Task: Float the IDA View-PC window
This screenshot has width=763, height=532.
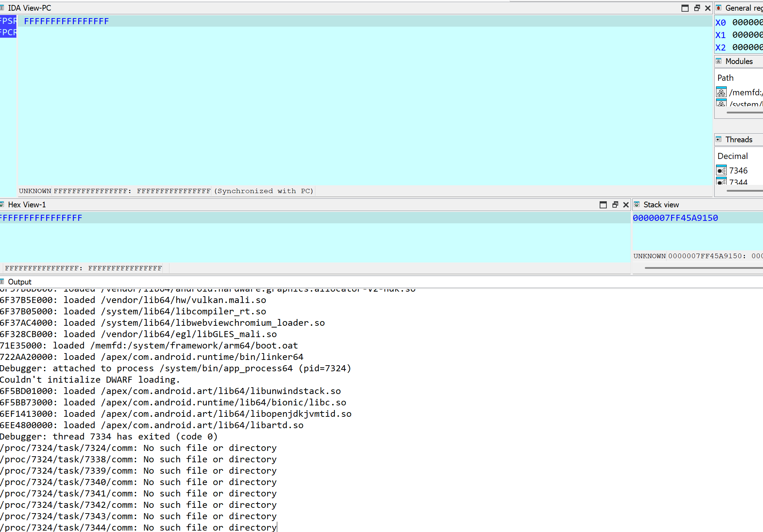Action: (697, 8)
